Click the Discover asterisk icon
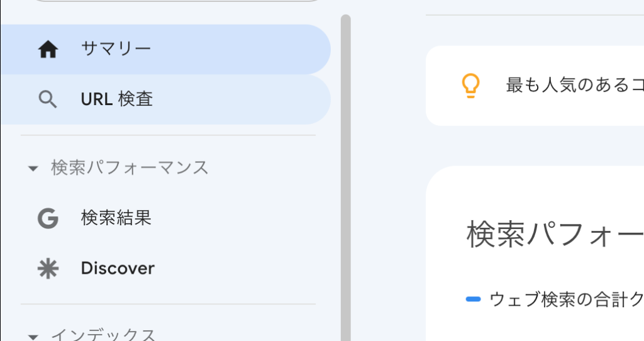This screenshot has width=644, height=341. coord(48,269)
